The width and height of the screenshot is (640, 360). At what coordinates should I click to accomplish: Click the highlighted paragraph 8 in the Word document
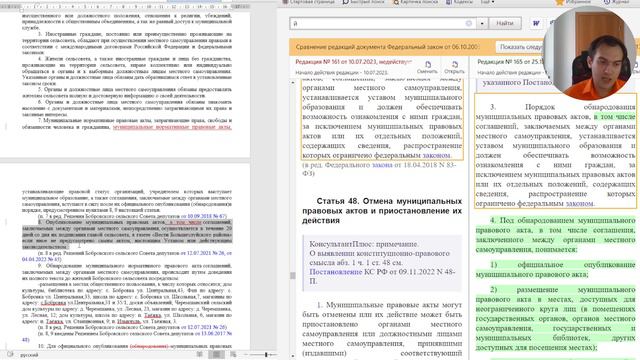pyautogui.click(x=127, y=235)
